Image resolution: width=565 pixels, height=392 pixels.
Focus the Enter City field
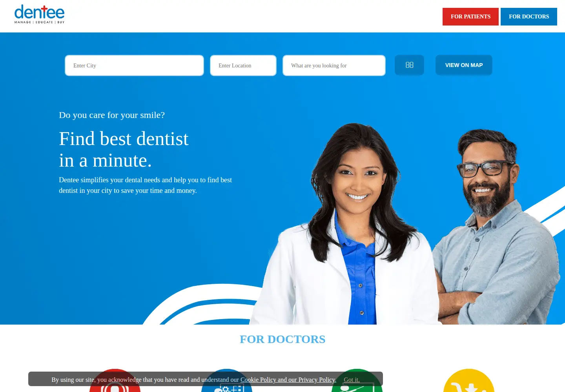click(134, 65)
